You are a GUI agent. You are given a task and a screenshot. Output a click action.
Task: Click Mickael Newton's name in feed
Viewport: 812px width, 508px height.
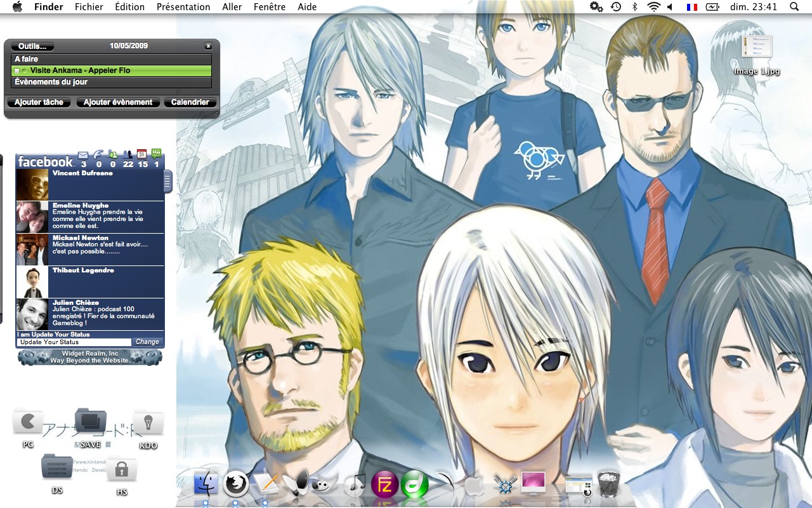pyautogui.click(x=81, y=237)
